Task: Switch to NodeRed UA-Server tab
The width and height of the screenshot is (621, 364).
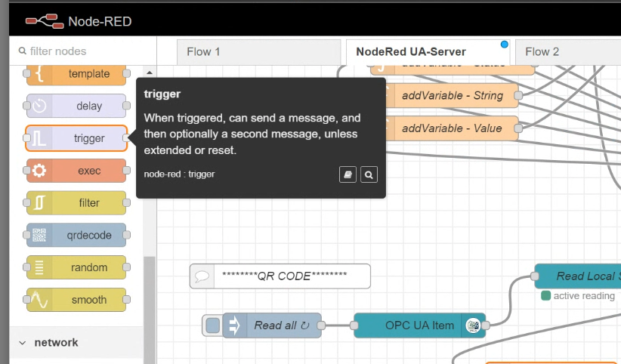Action: [x=428, y=52]
